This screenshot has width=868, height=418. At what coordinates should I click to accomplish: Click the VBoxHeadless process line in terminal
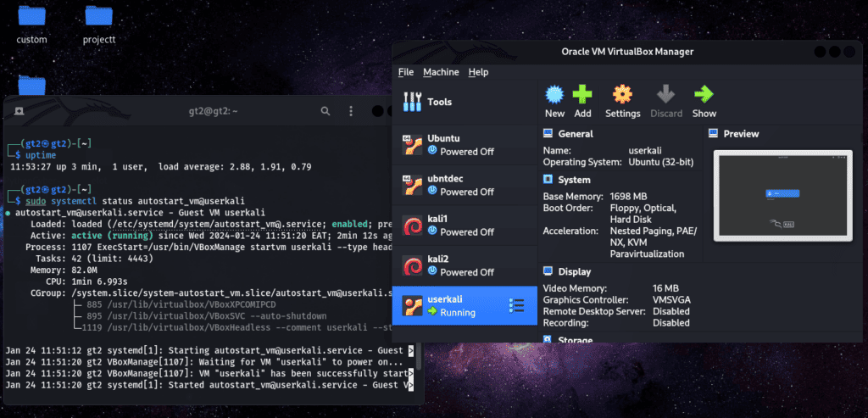[236, 328]
